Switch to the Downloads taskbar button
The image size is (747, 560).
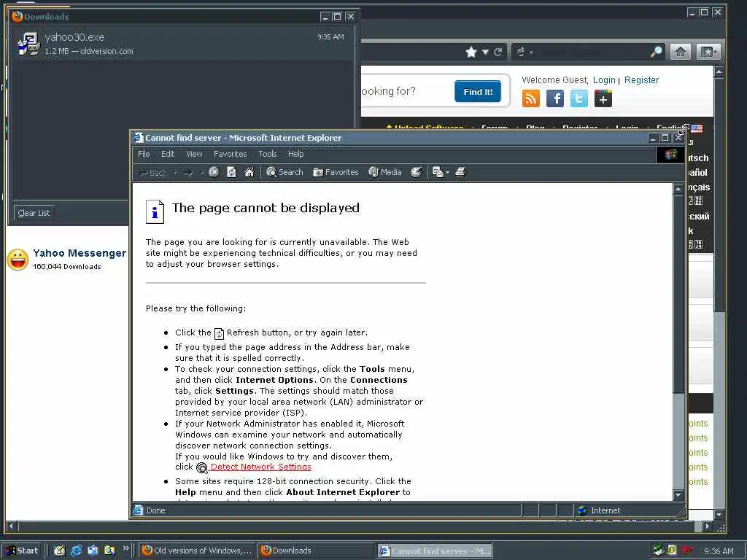(315, 551)
